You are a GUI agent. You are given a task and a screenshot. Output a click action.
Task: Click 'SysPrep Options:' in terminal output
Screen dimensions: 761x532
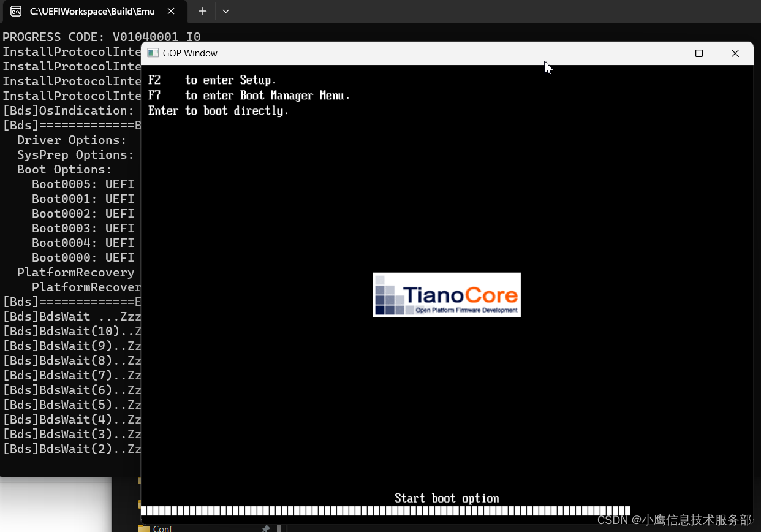(75, 154)
